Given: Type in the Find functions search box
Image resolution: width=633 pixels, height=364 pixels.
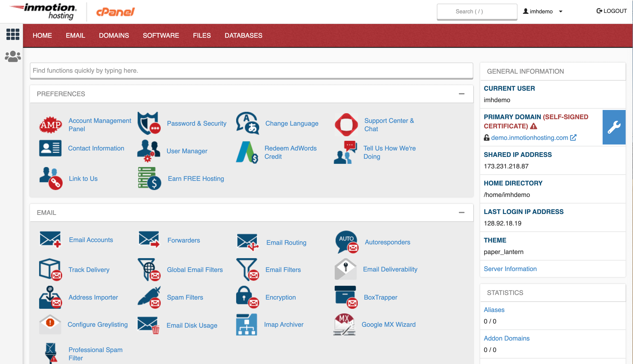Looking at the screenshot, I should (251, 70).
